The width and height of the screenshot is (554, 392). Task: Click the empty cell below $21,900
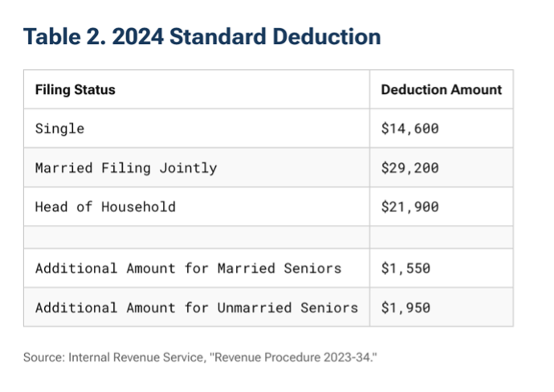click(x=441, y=238)
